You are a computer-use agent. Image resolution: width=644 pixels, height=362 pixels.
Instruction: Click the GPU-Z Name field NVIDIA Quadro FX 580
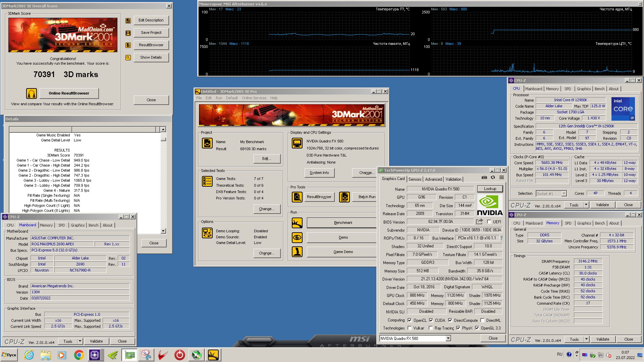pos(440,189)
